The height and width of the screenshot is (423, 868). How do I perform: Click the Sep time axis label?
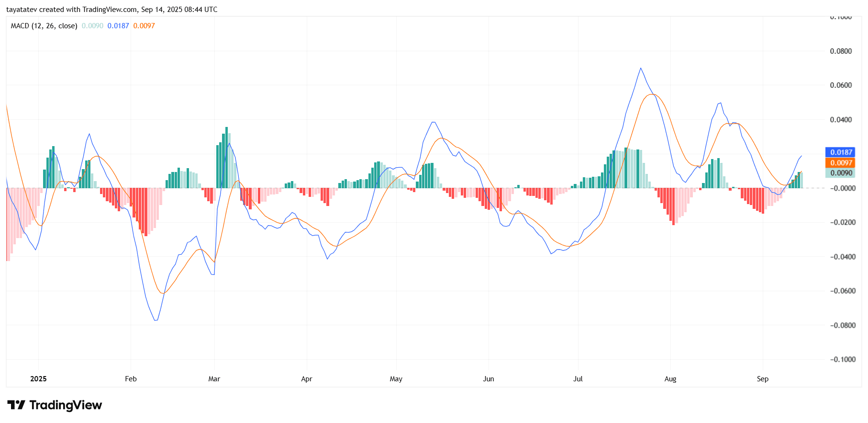763,379
